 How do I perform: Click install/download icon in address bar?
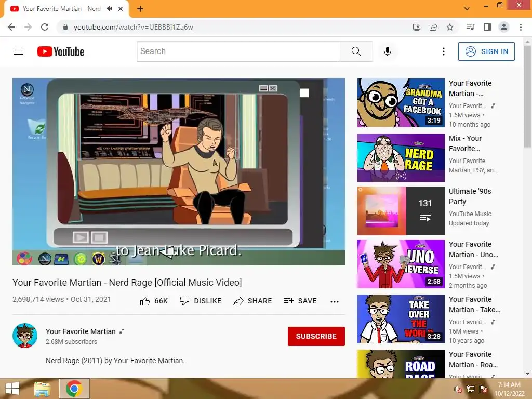(x=416, y=27)
